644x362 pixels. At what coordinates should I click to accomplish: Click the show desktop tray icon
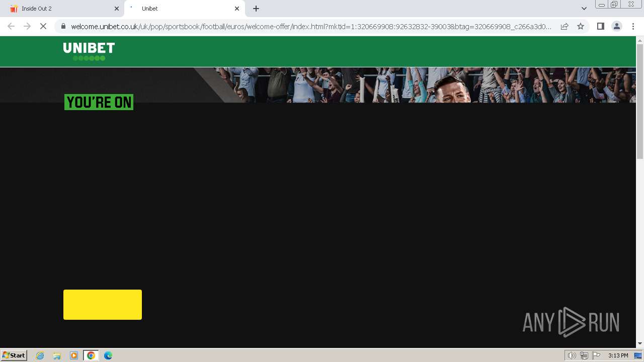tap(638, 355)
